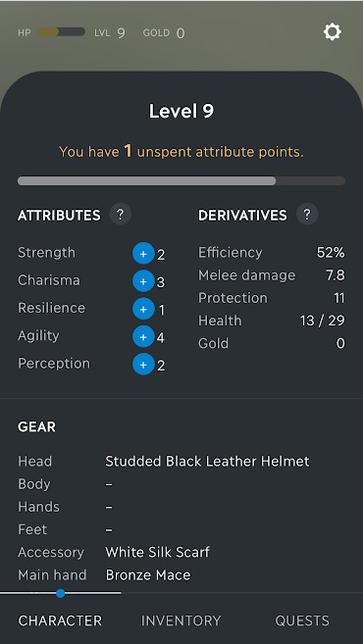Switch to the Inventory tab
This screenshot has width=363, height=644.
(181, 620)
